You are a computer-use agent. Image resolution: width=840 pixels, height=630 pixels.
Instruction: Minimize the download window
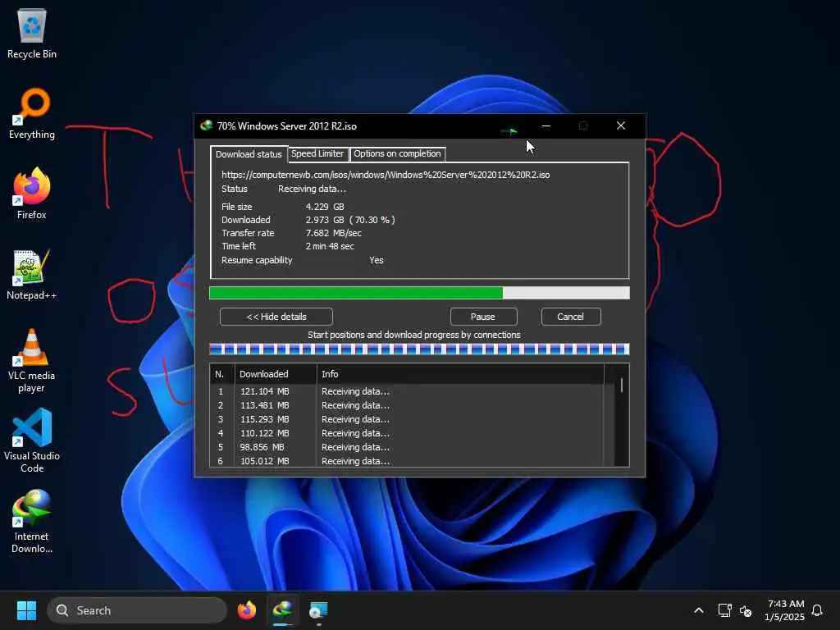pyautogui.click(x=546, y=126)
